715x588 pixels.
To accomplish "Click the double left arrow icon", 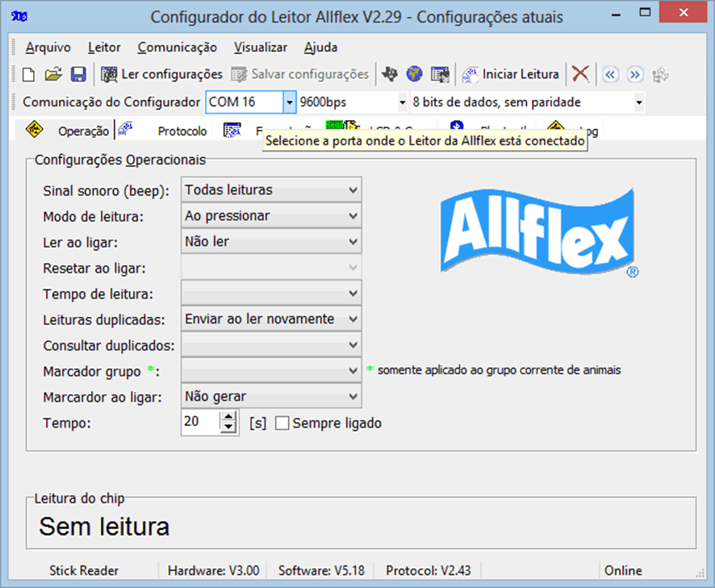I will (x=610, y=74).
